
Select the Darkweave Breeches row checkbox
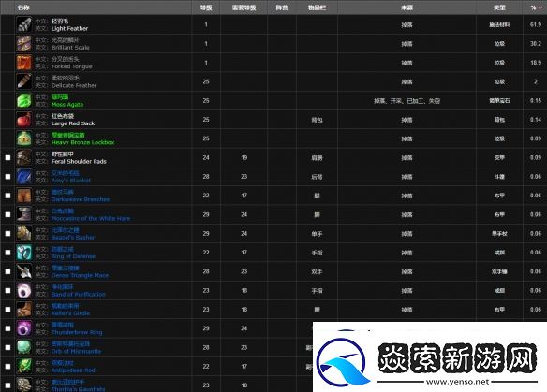7,196
